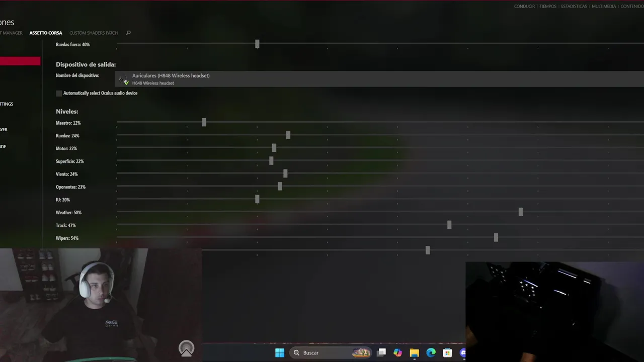This screenshot has height=362, width=644.
Task: Click the headset icon in the output device box
Action: tap(124, 80)
